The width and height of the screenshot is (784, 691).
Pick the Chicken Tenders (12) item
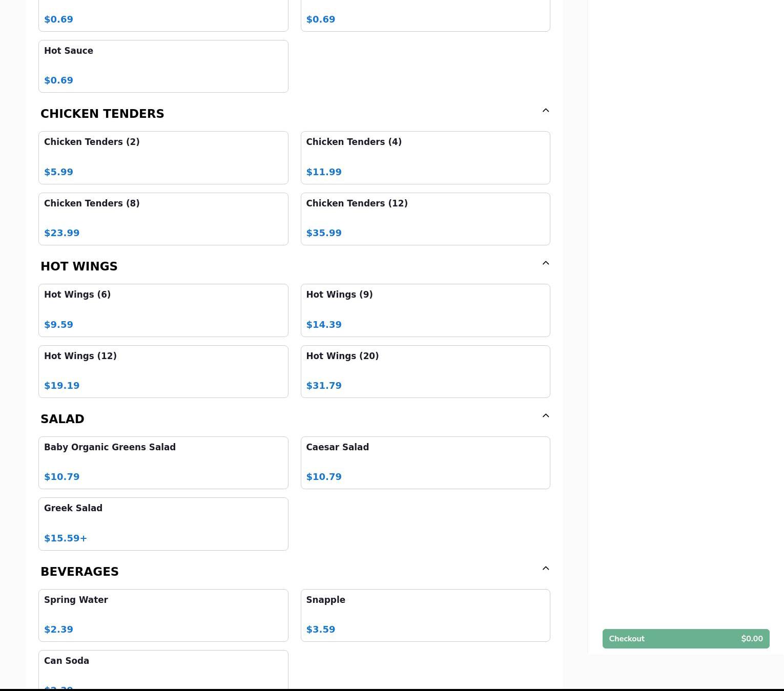pos(425,219)
